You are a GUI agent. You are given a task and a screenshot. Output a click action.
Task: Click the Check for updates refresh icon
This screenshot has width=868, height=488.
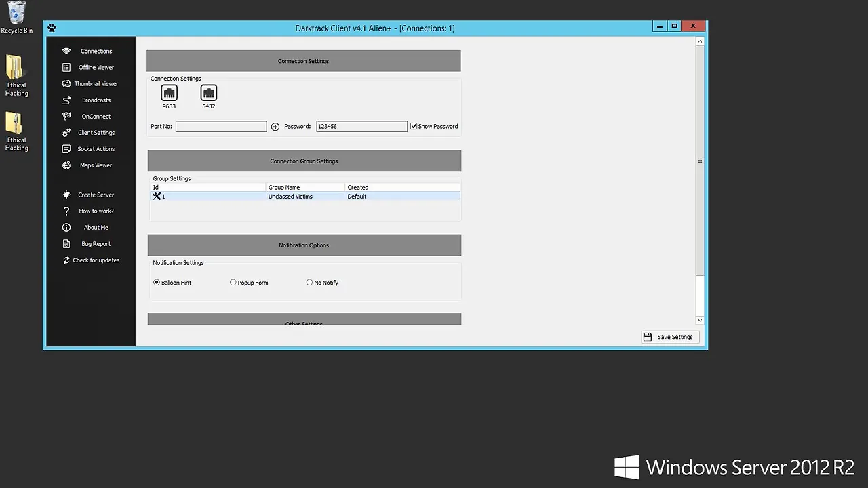click(66, 260)
